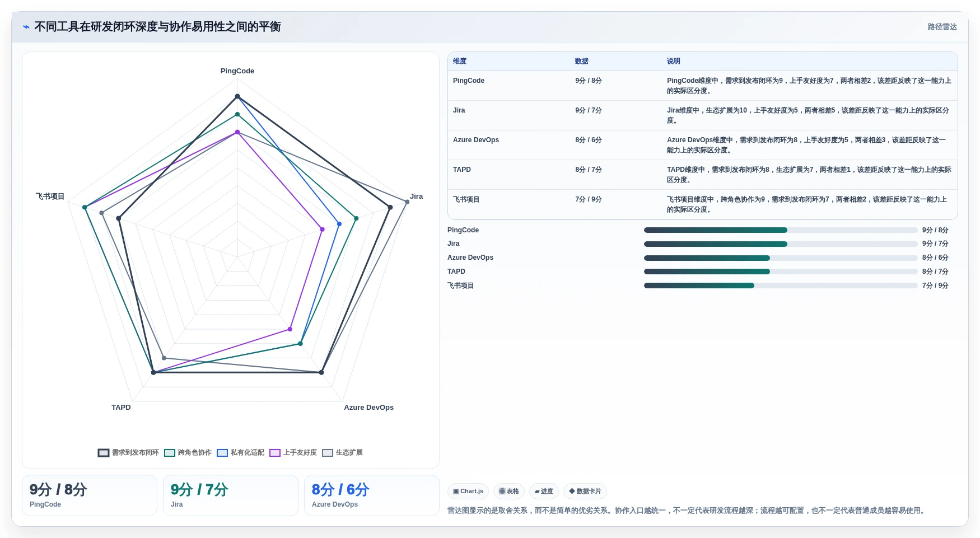This screenshot has width=980, height=538.
Task: Click the 表格 tag chip
Action: (x=509, y=491)
